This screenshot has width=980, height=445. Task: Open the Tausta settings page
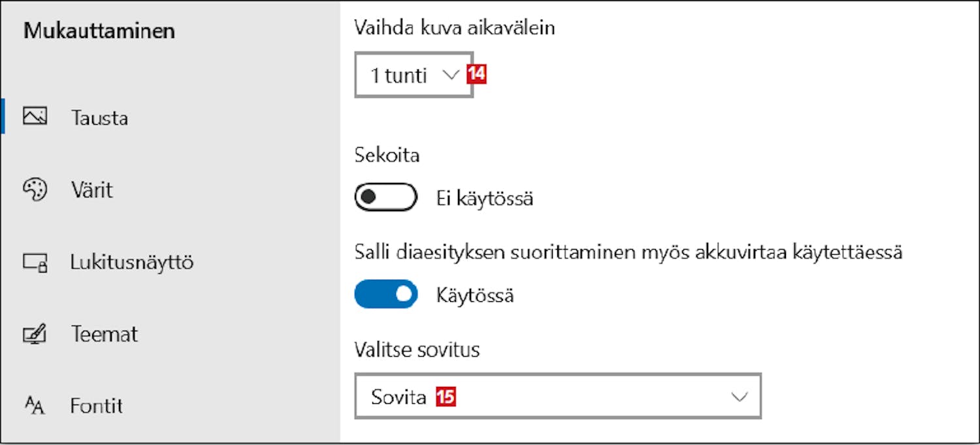pos(99,118)
